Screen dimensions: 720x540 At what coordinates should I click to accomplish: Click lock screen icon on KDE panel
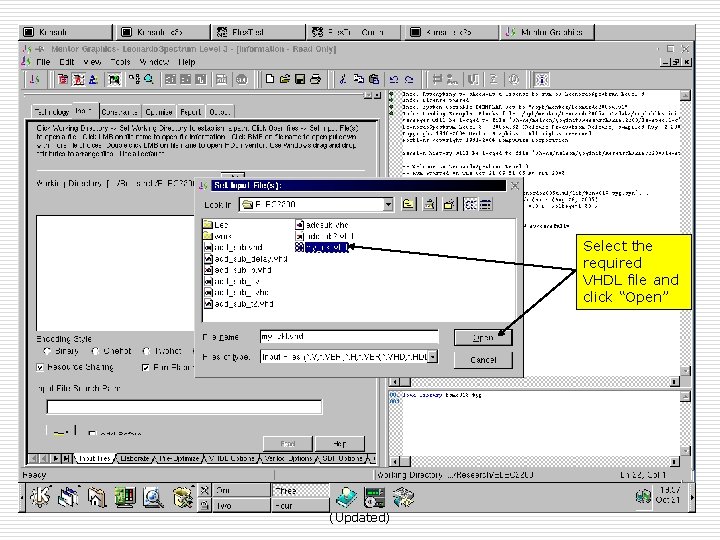click(x=205, y=506)
